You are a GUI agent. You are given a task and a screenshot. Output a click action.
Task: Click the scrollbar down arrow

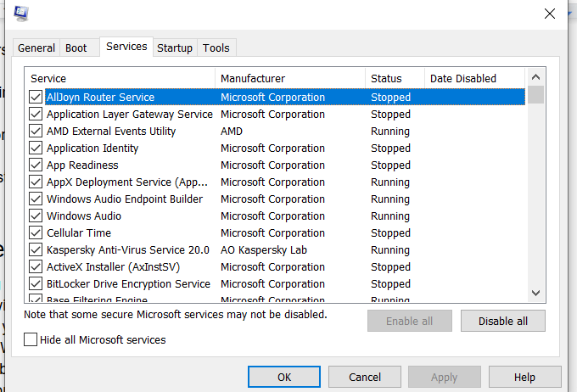click(535, 293)
